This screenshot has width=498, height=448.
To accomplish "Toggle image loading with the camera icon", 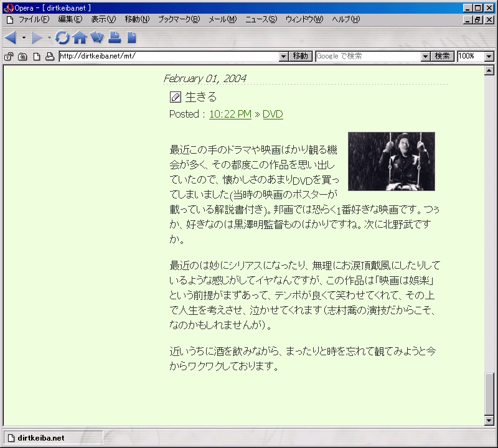I will [22, 57].
